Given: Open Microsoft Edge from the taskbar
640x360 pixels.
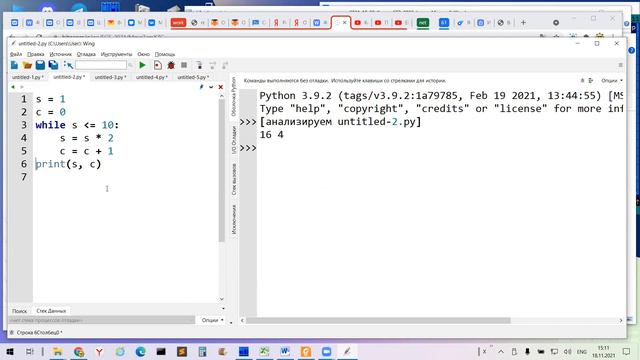Looking at the screenshot, I should (140, 351).
